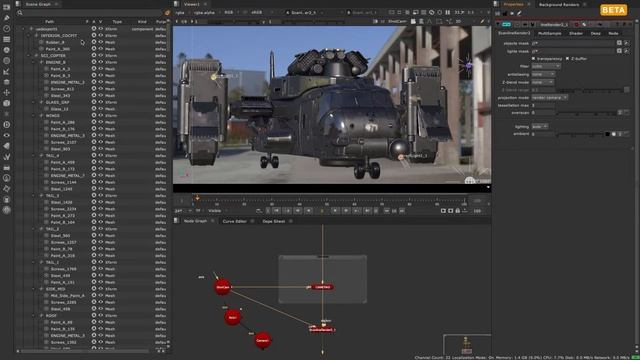Open the projection mode dropdown
Viewport: 640px width, 360px height.
click(549, 98)
